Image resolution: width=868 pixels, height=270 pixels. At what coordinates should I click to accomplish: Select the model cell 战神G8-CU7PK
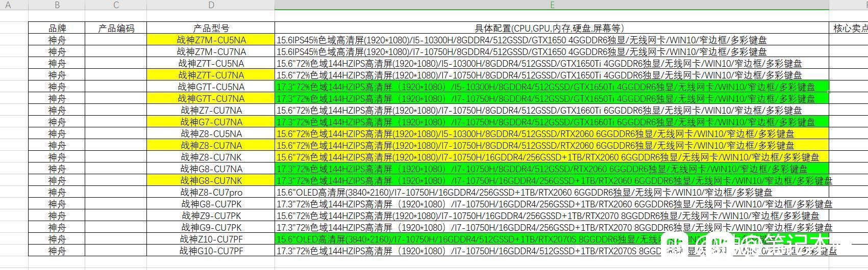(211, 204)
